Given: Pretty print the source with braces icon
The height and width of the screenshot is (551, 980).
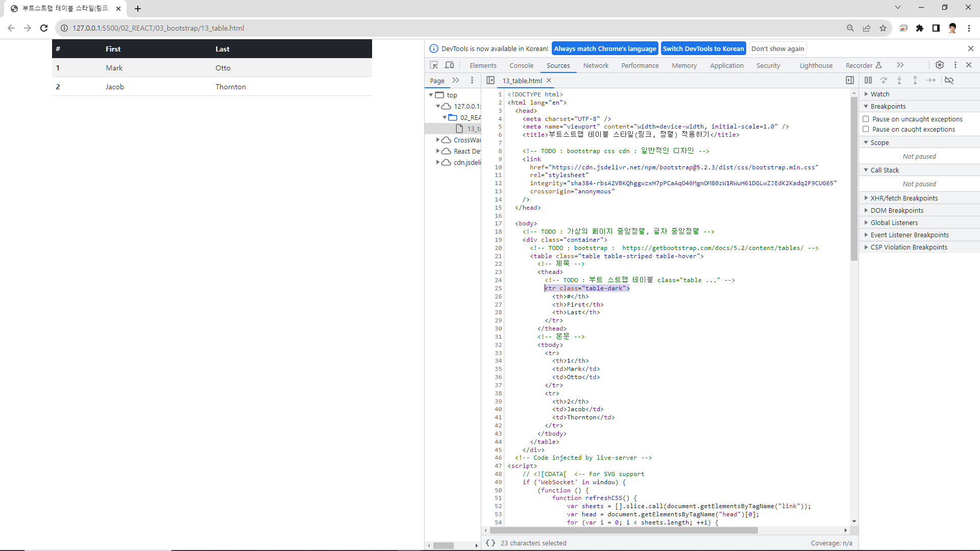Looking at the screenshot, I should (x=491, y=543).
